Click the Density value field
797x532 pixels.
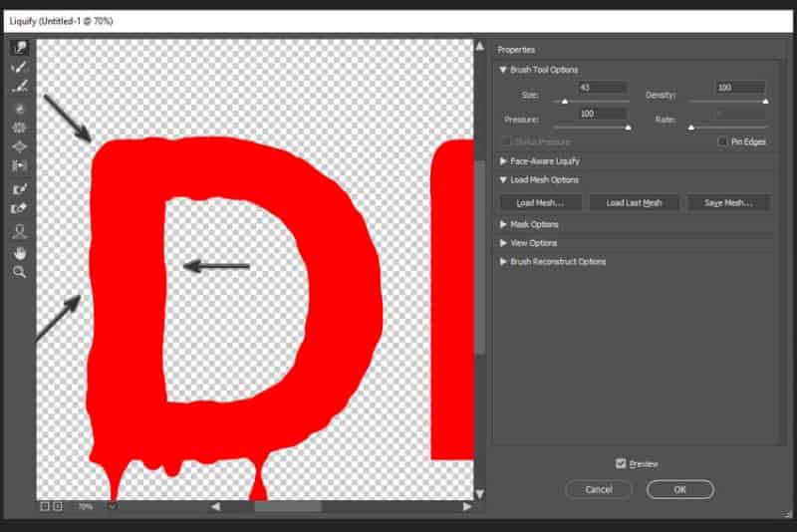pyautogui.click(x=740, y=88)
